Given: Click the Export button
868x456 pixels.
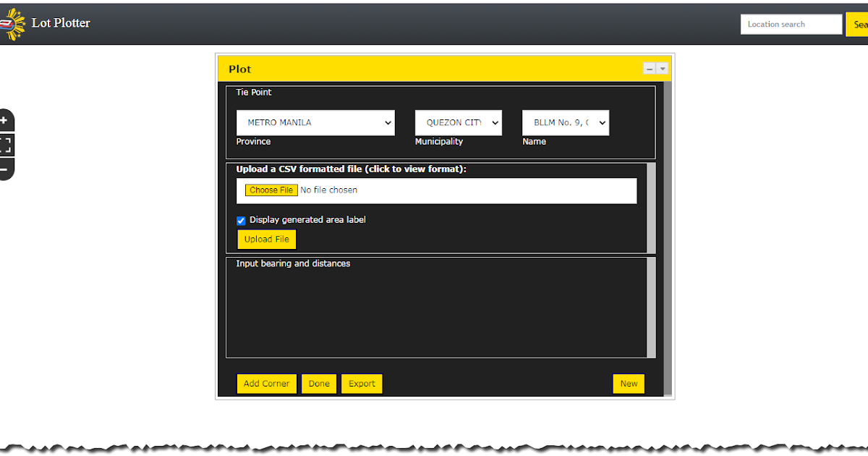Looking at the screenshot, I should [362, 384].
